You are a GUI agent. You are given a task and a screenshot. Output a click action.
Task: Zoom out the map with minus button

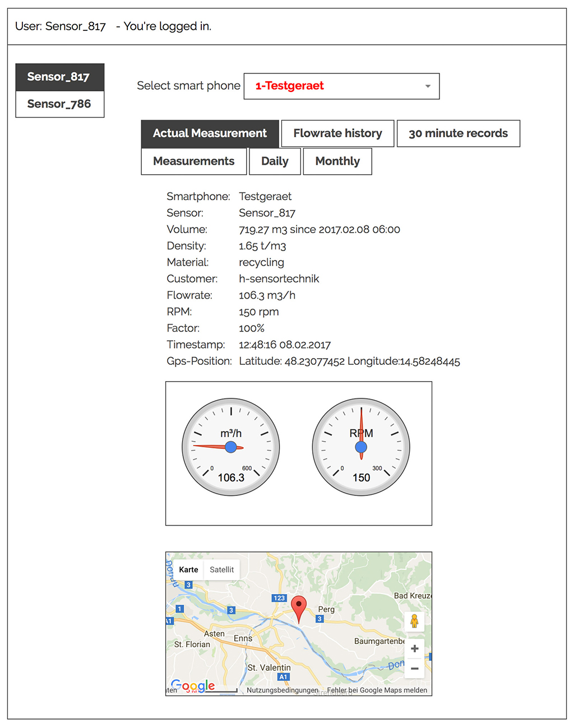point(414,668)
